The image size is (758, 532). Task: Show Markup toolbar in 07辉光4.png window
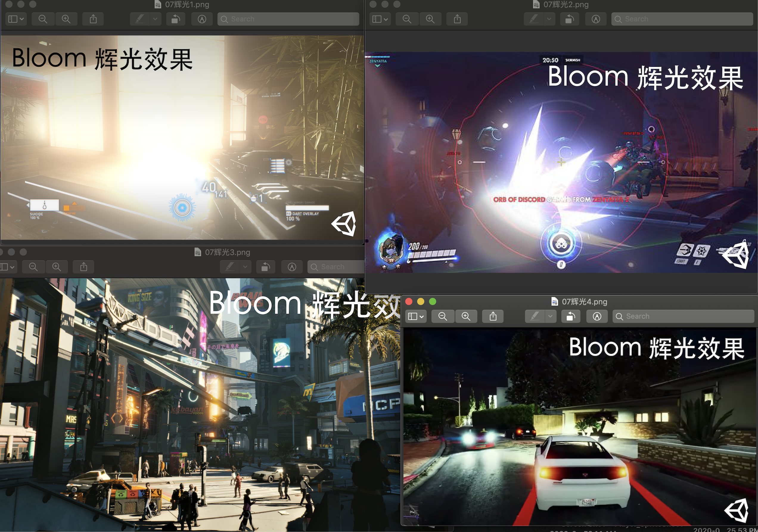point(597,317)
